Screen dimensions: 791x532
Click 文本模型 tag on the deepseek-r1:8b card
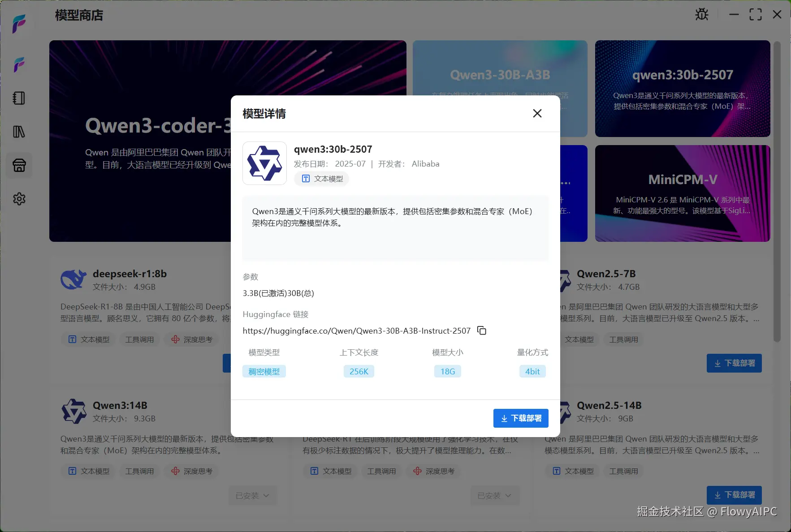88,339
